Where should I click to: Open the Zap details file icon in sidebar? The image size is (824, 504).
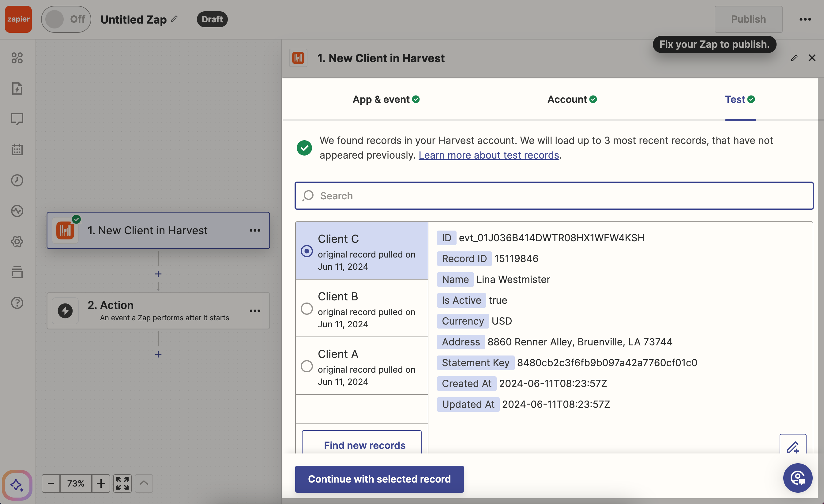click(x=17, y=88)
